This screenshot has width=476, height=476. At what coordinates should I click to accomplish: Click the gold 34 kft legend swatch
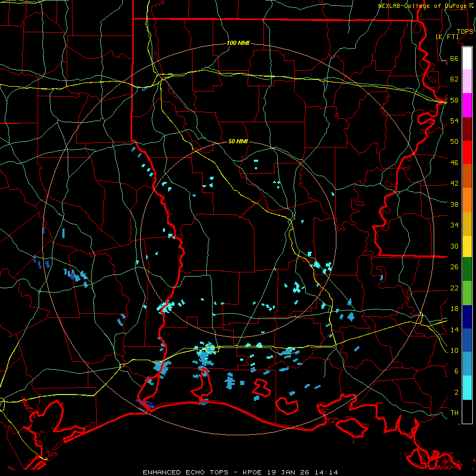467,224
